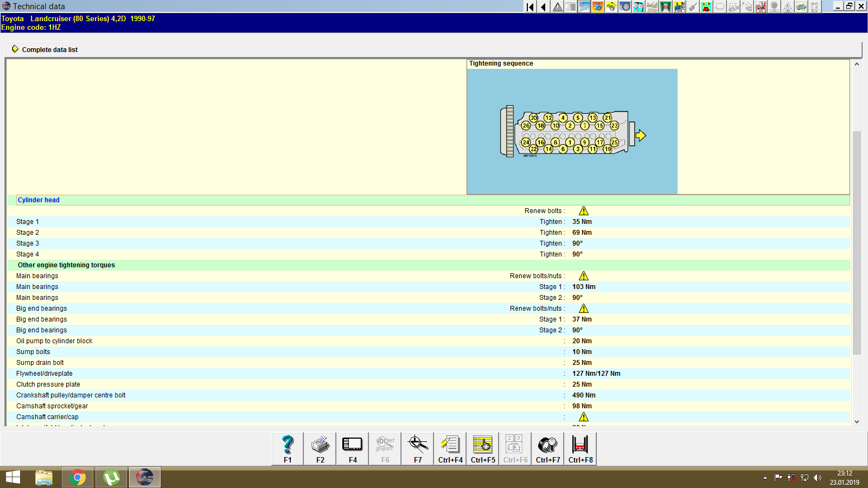Select the Sump bolts row

429,352
